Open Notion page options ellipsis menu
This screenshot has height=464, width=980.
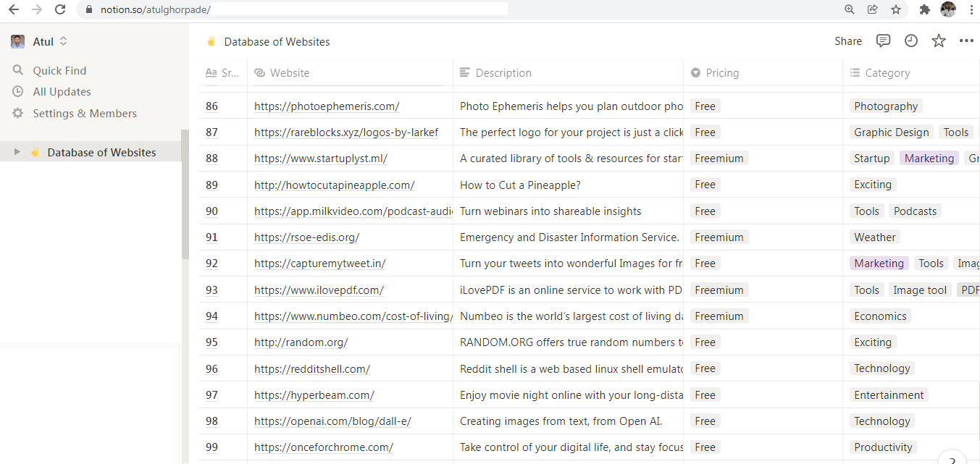[966, 41]
